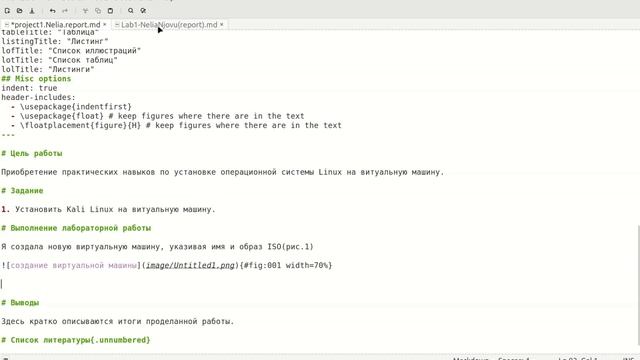Undo the last edit
This screenshot has height=360, width=640.
(52, 11)
